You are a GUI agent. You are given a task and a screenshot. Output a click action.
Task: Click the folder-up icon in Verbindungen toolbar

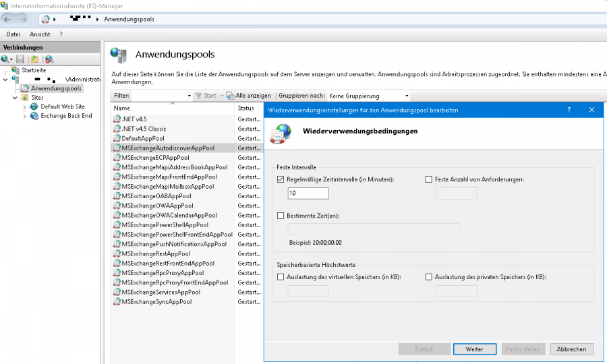34,59
